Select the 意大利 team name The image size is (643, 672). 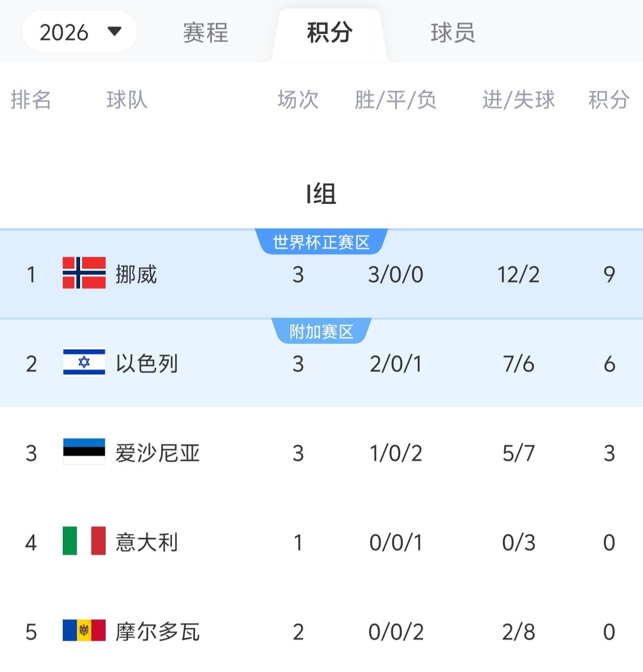(x=146, y=543)
